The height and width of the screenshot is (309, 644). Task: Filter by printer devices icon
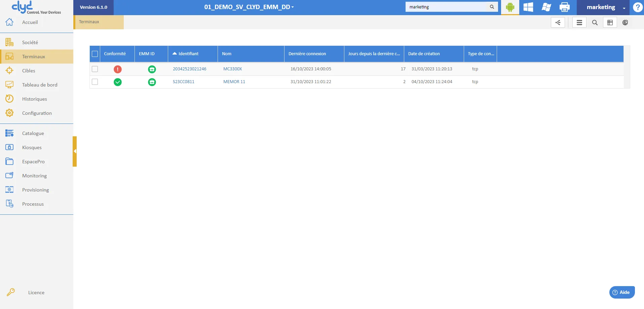(565, 7)
